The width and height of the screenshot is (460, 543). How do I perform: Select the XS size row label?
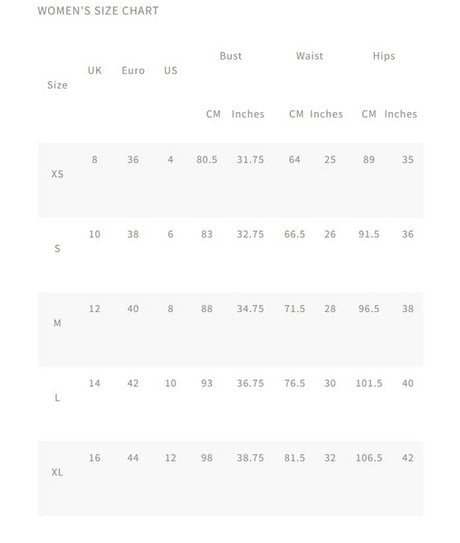pos(58,174)
